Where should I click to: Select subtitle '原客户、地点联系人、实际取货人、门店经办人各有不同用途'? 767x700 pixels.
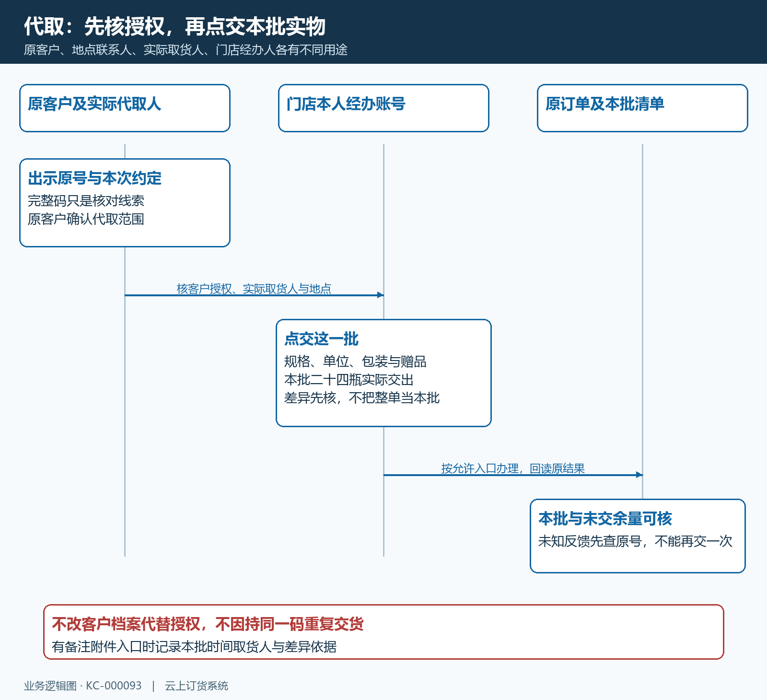click(x=186, y=50)
